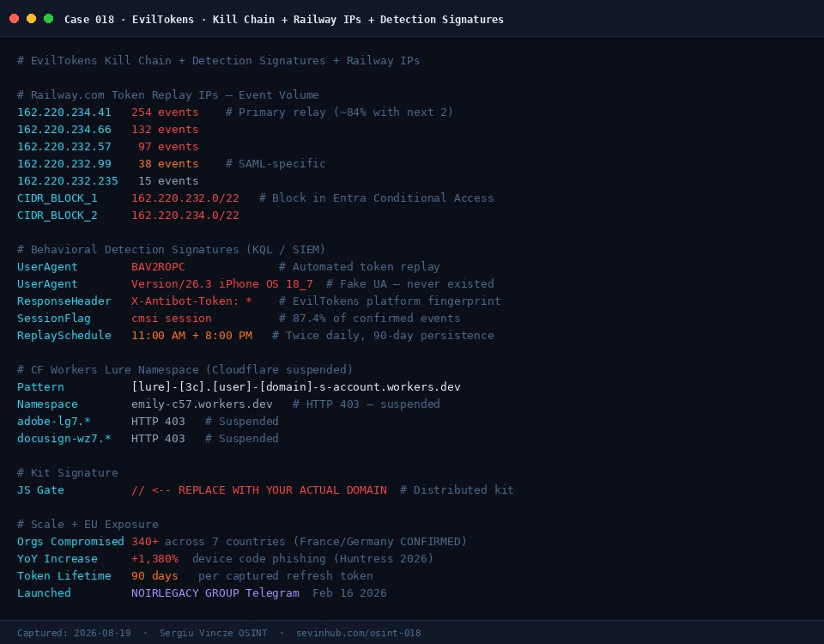
Task: Click 'Version/26.3 iPhone OS 18_7' value
Action: (222, 284)
